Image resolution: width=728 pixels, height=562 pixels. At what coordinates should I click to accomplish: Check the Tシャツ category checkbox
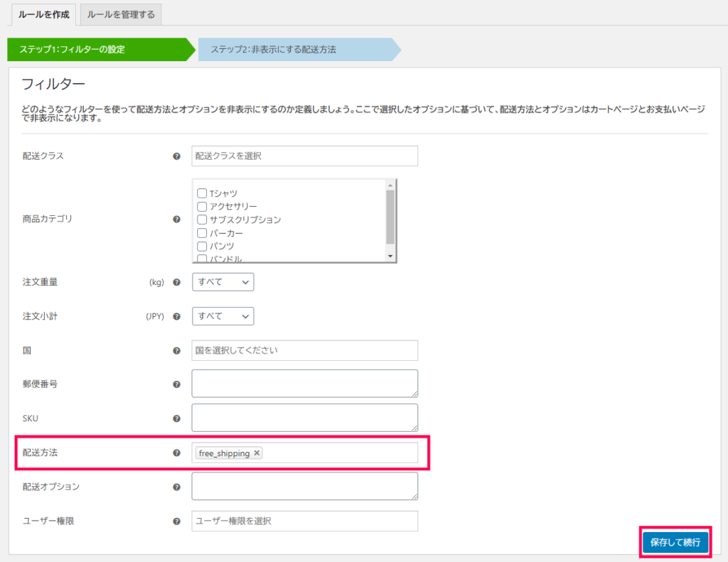(202, 193)
